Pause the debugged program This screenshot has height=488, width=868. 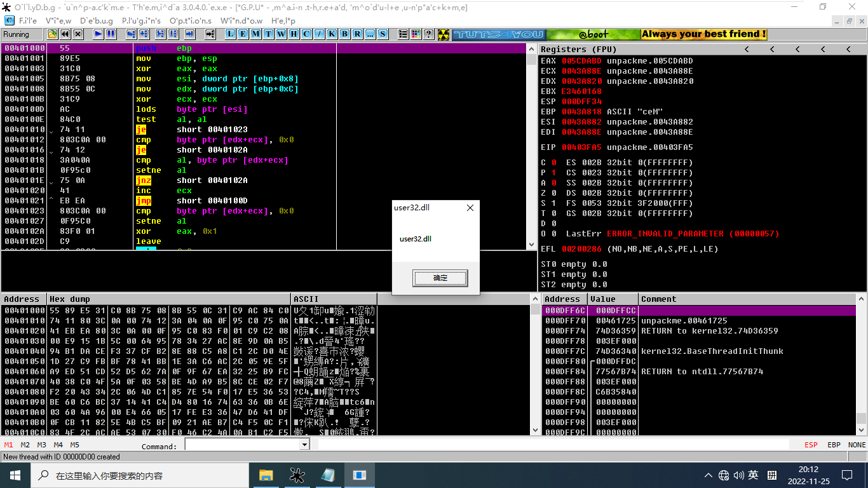(111, 34)
